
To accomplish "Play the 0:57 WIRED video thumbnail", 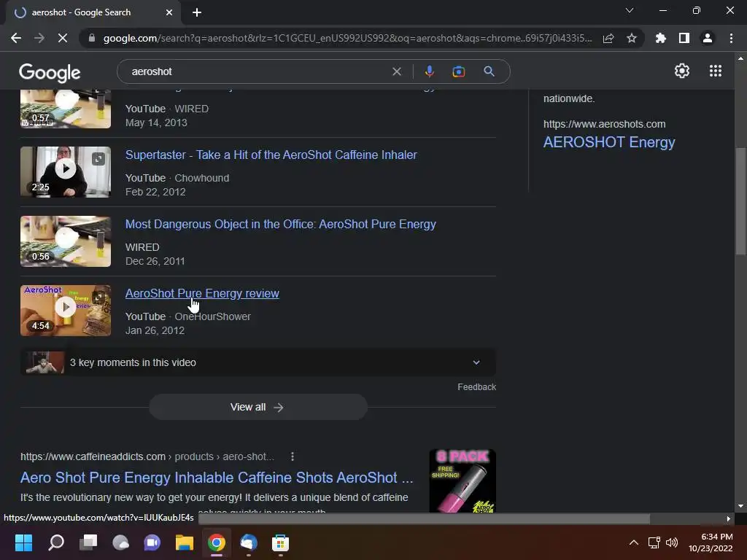I will [66, 109].
